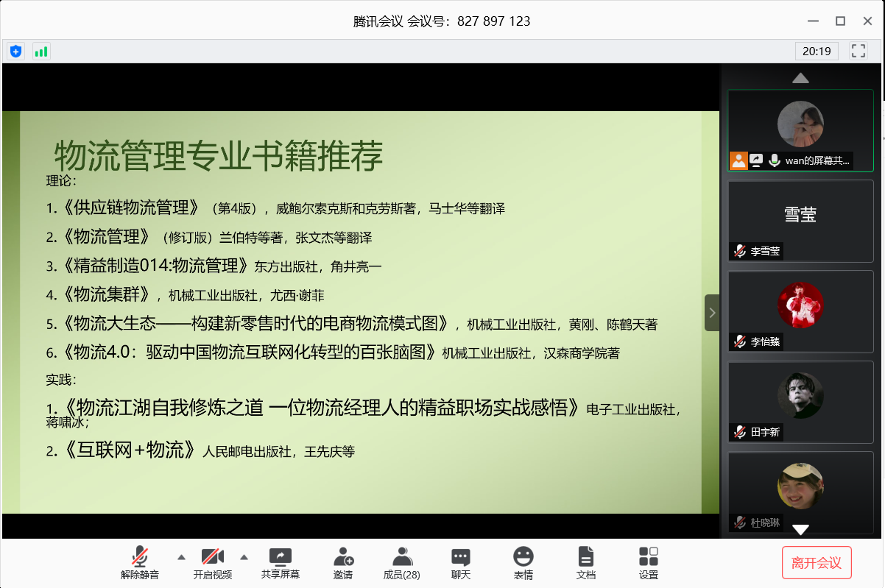Click the name label 李怡臻
The image size is (885, 588).
point(765,341)
